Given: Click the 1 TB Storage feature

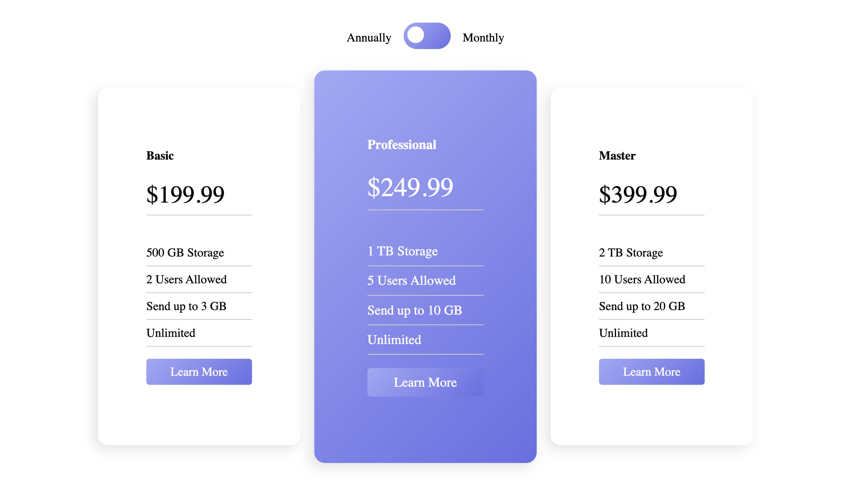Looking at the screenshot, I should (x=402, y=251).
